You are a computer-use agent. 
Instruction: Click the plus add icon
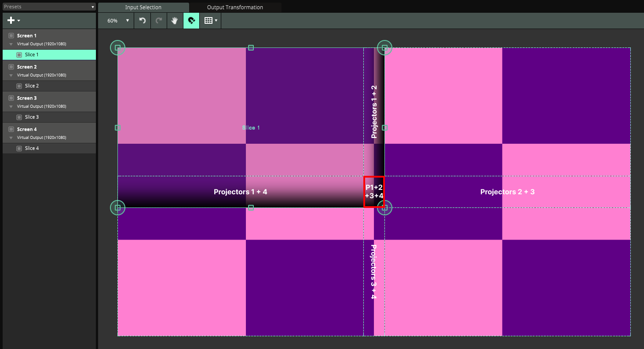[14, 21]
